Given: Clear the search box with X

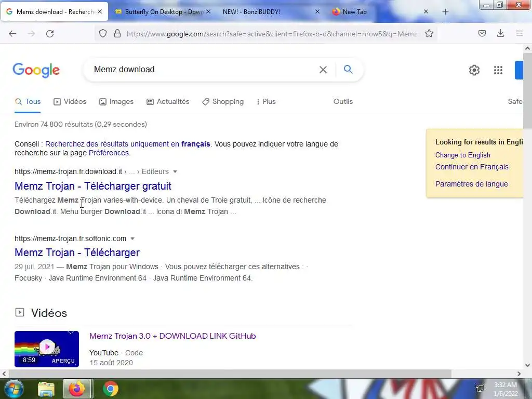Looking at the screenshot, I should pyautogui.click(x=323, y=70).
